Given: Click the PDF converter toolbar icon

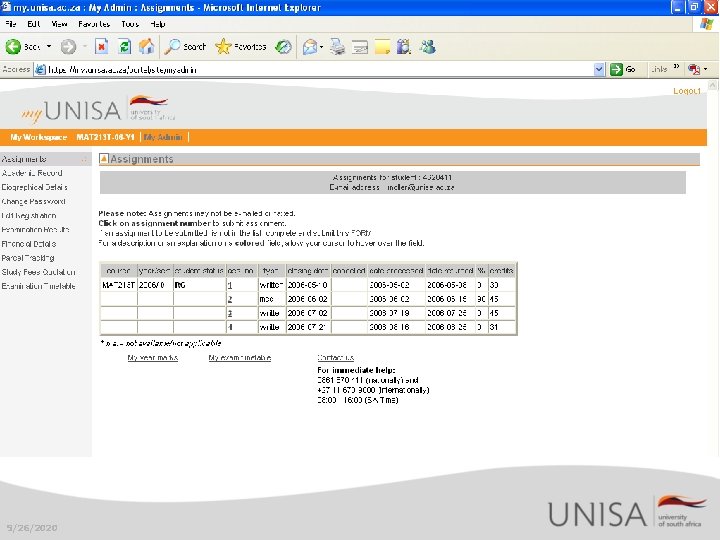Looking at the screenshot, I should coord(694,69).
